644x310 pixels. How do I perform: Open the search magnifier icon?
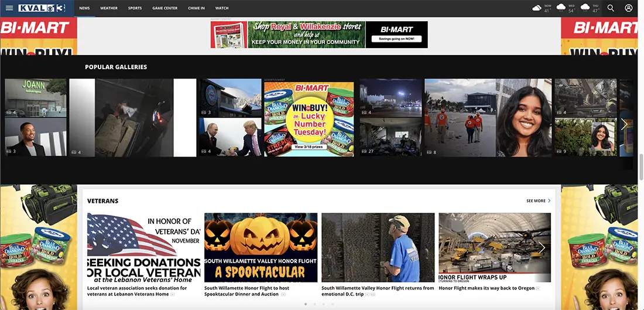click(x=611, y=8)
